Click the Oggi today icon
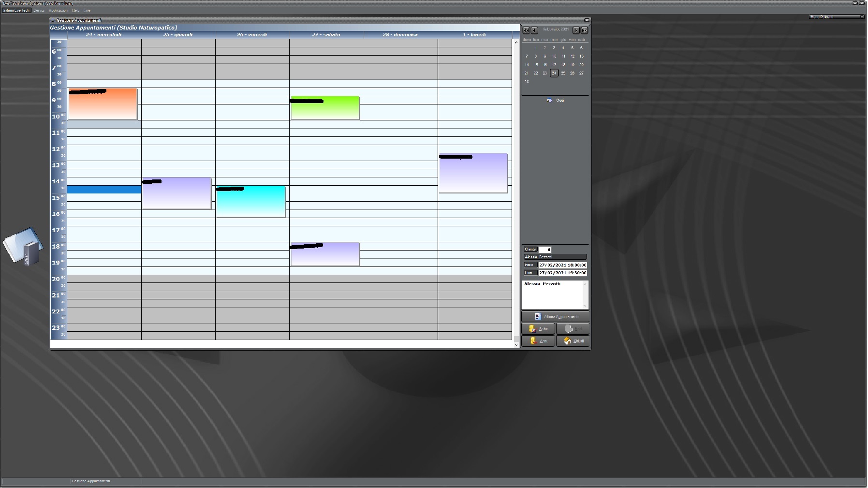Screen dimensions: 868x488 click(549, 100)
